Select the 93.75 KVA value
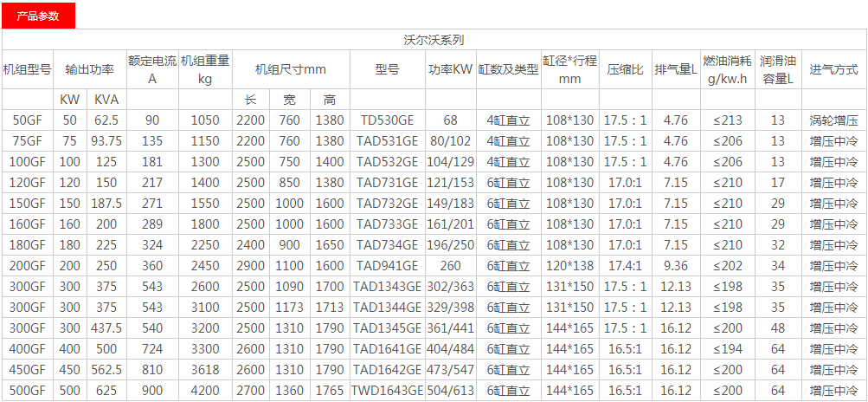The width and height of the screenshot is (868, 402). [106, 141]
